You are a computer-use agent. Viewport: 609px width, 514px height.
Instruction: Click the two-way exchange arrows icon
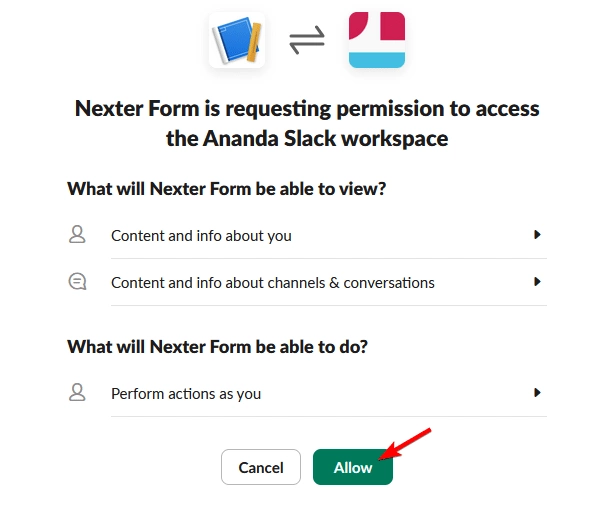307,41
